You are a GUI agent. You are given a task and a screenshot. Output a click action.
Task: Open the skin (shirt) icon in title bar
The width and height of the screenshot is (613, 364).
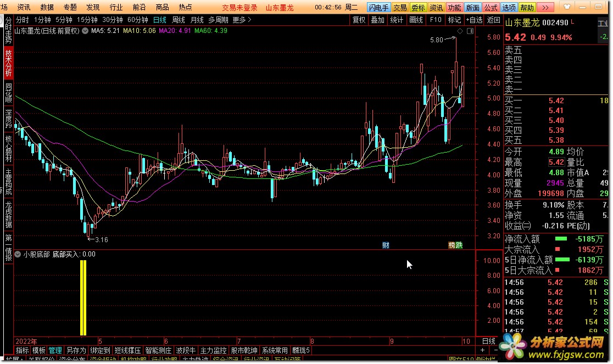567,7
